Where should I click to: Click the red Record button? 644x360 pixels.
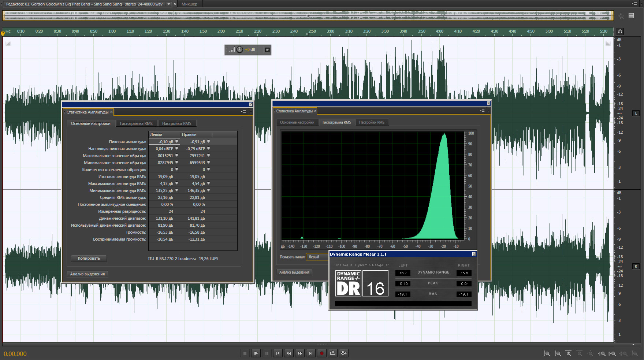tap(322, 353)
